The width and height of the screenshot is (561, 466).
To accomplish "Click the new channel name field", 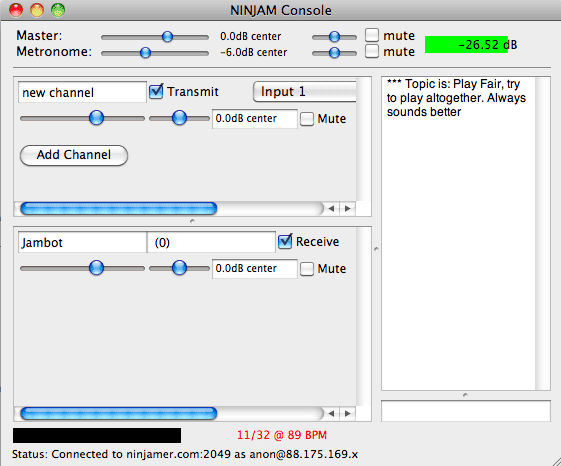I will tap(82, 92).
